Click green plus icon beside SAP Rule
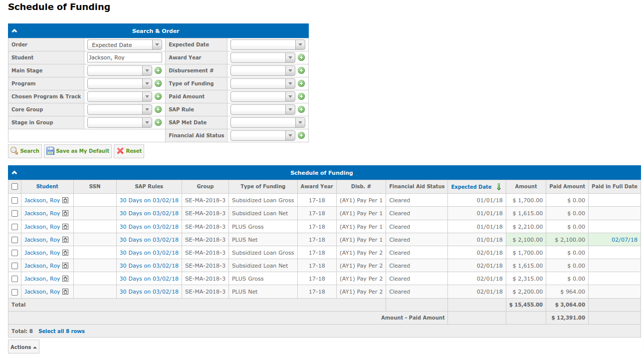 point(301,109)
